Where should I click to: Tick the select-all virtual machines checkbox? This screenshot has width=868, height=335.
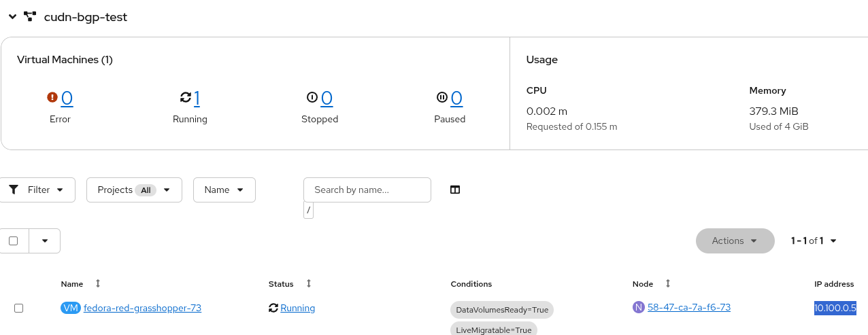tap(13, 241)
